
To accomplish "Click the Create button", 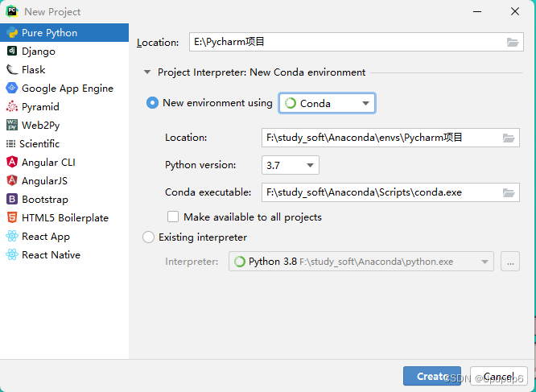I will pyautogui.click(x=431, y=376).
